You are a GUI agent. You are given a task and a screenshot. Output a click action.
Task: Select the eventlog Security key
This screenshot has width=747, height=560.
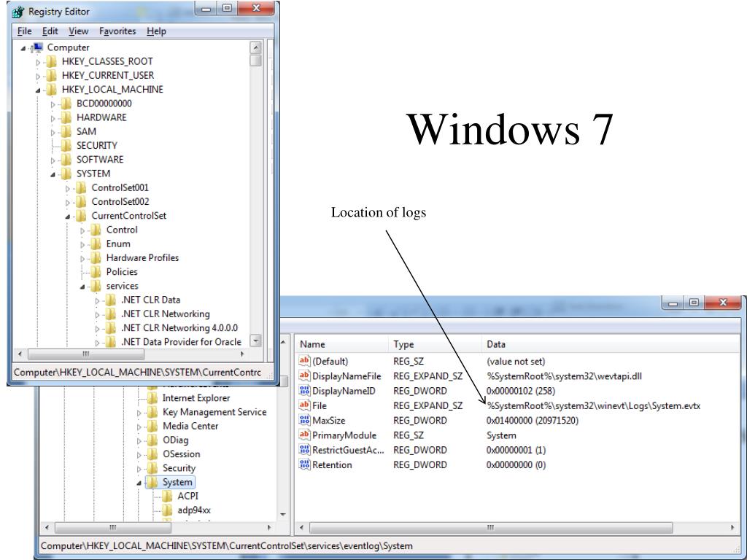tap(179, 468)
